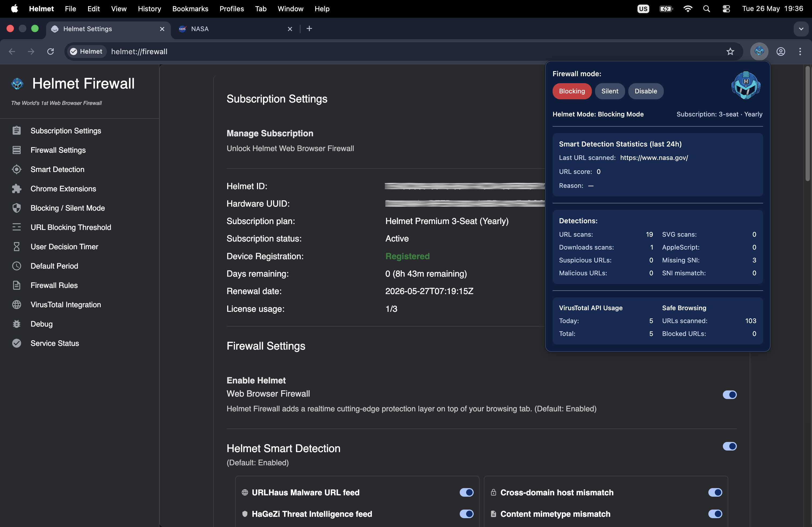Viewport: 812px width, 527px height.
Task: Open the Bookmarks menu
Action: click(x=190, y=9)
